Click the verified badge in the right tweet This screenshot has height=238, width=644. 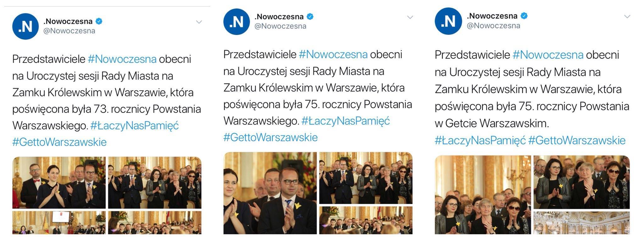tap(524, 16)
